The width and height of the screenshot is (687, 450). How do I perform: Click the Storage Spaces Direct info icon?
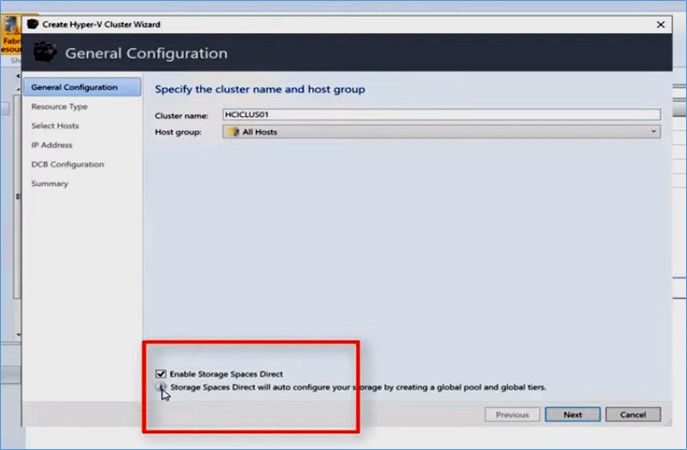click(161, 387)
